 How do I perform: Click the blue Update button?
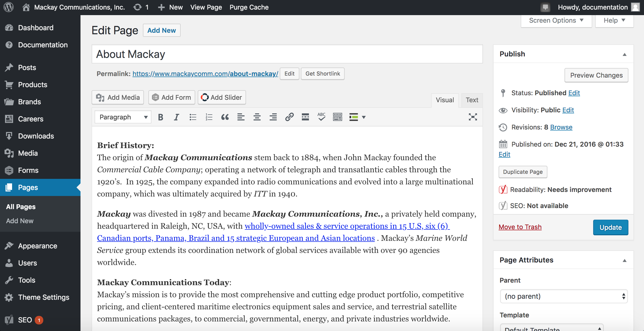tap(611, 227)
